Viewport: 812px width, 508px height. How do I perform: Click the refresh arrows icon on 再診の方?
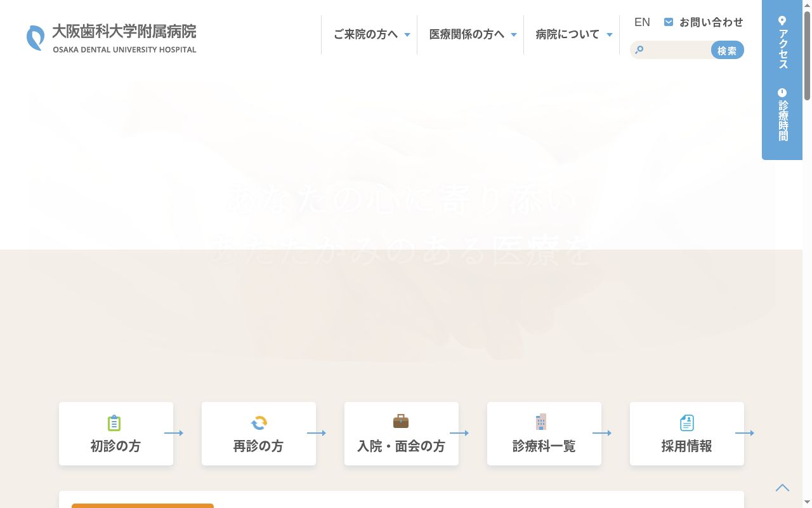tap(259, 423)
